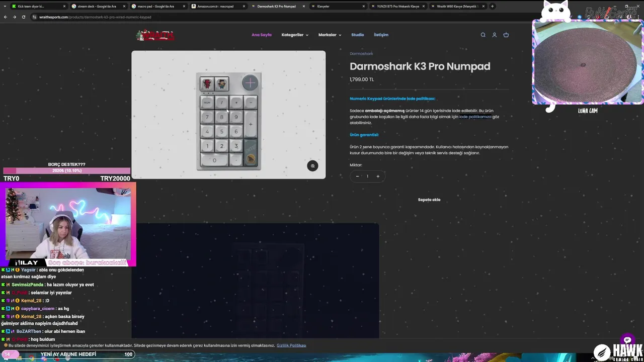Click the image zoom magnifier button
The height and width of the screenshot is (362, 644).
[312, 165]
